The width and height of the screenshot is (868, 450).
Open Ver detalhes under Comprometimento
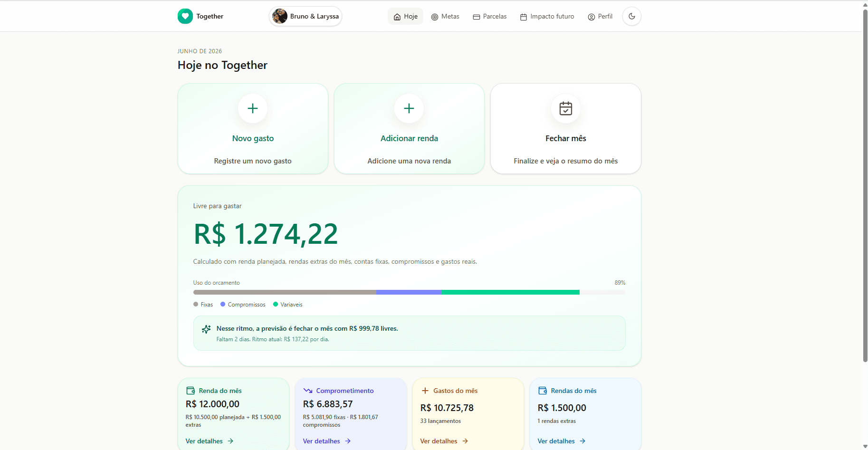[x=327, y=441]
